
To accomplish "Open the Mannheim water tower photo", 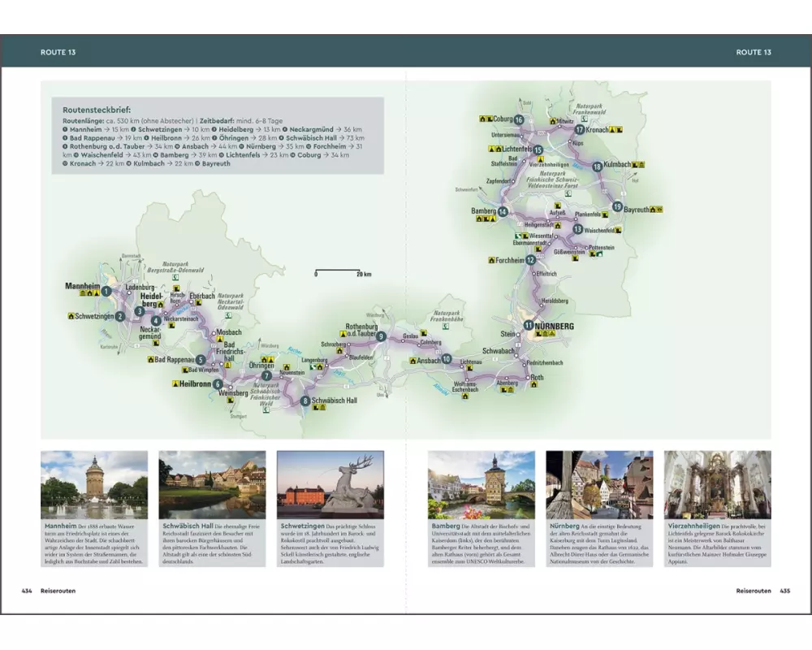I will point(94,484).
